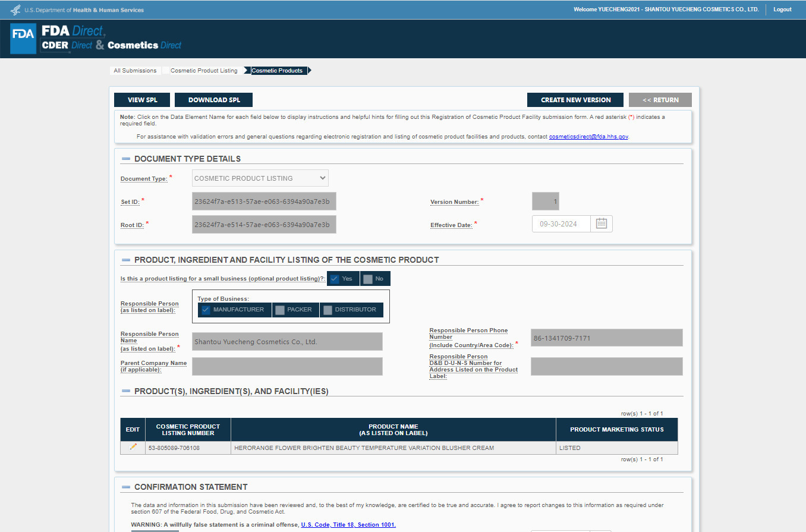
Task: Click Product Marketing Status column header
Action: pos(617,429)
